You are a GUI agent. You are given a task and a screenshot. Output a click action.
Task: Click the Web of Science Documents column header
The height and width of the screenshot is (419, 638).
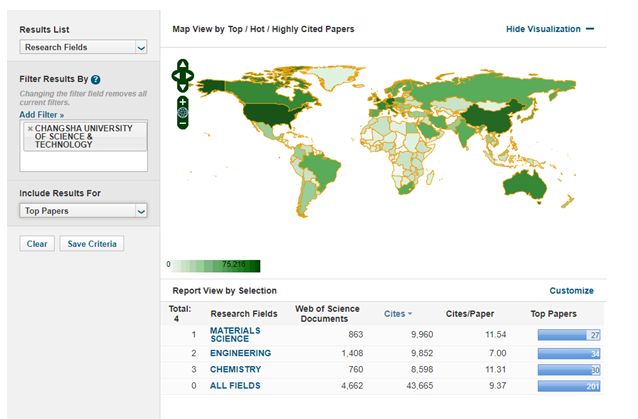(327, 314)
